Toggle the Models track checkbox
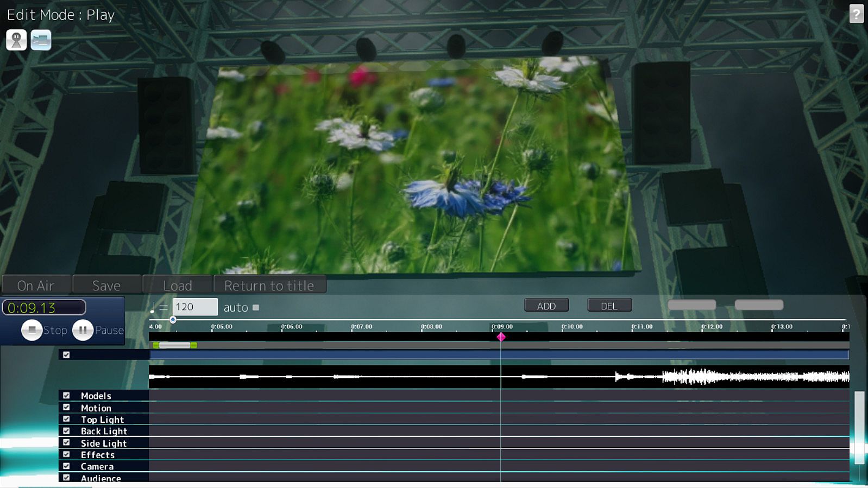 66,396
